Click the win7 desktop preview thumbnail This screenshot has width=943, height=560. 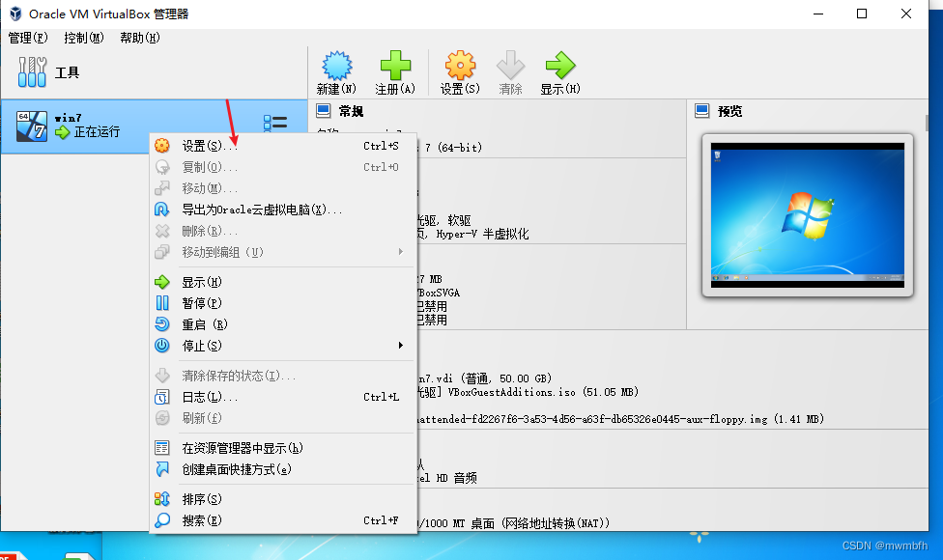[x=807, y=215]
